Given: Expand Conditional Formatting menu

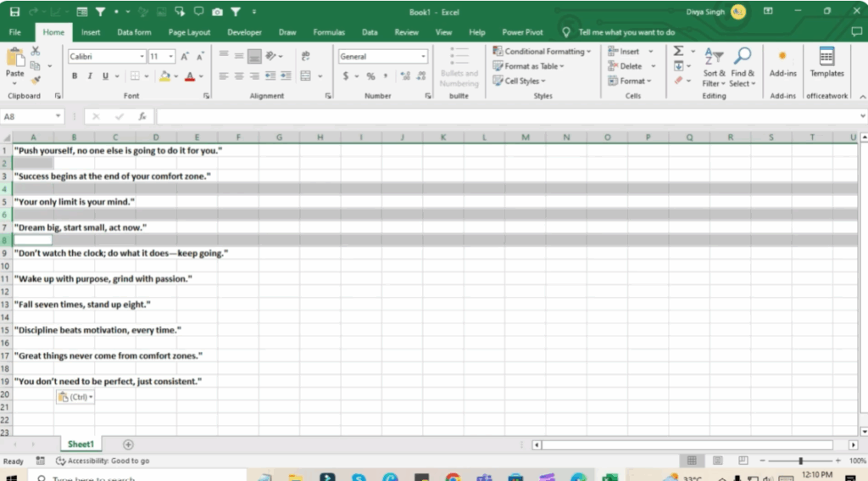Looking at the screenshot, I should pos(542,51).
